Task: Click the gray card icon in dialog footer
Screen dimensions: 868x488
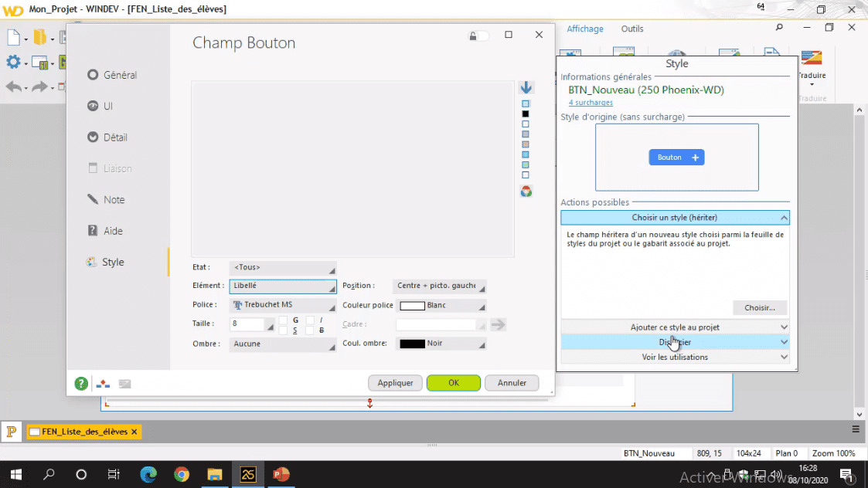Action: [124, 384]
